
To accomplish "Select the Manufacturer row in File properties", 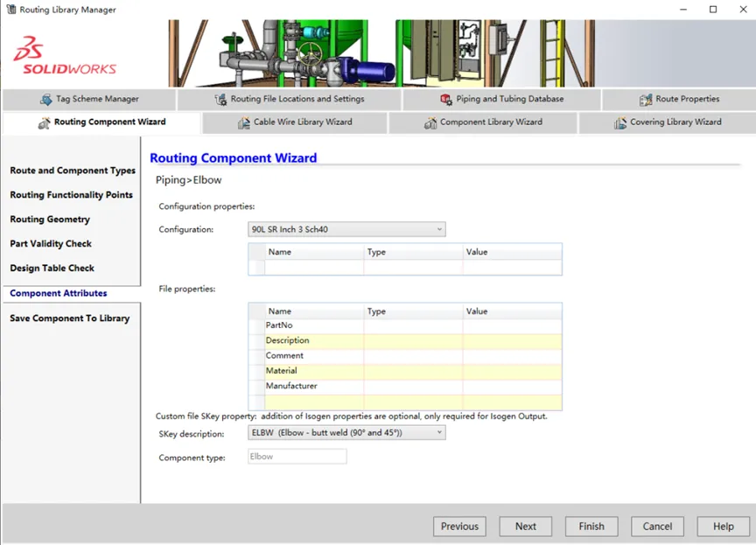I will coord(405,387).
